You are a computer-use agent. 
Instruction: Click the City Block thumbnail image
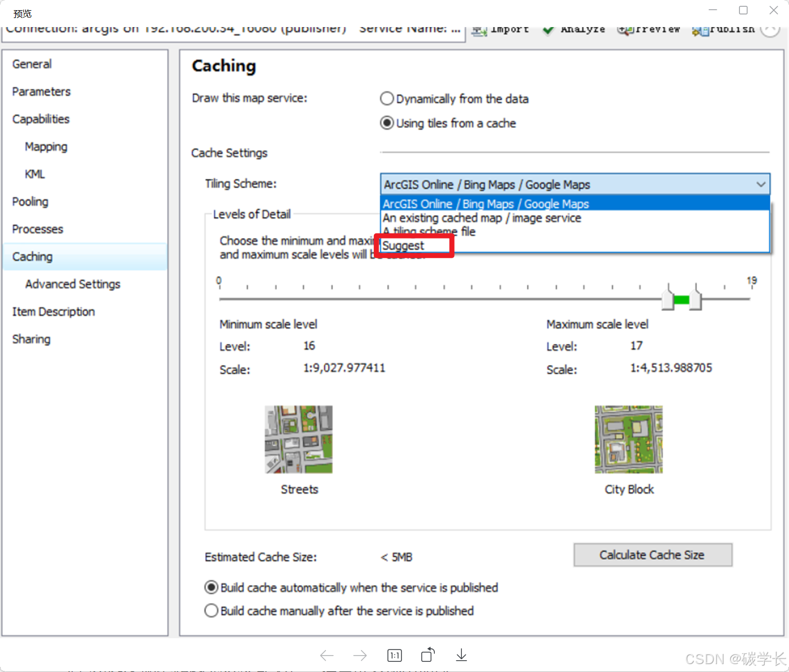click(628, 439)
